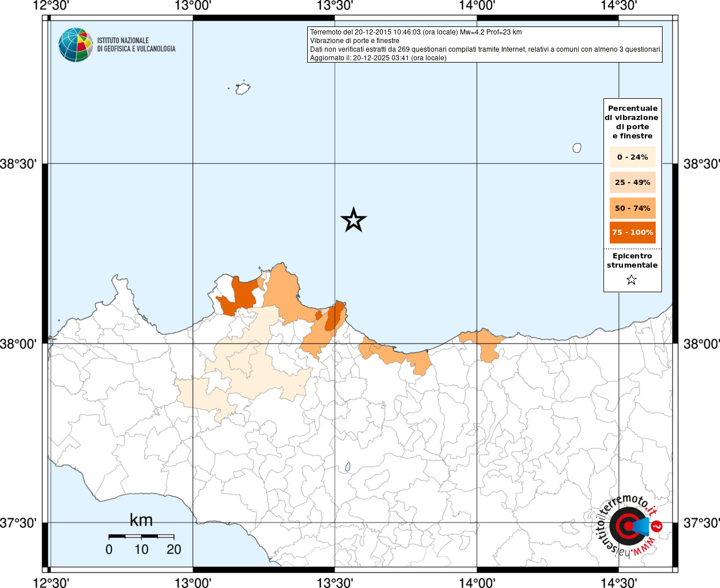Viewport: 720px width, 588px height.
Task: Click the 'Vibrazione di porte e finestre' line
Action: [x=355, y=41]
